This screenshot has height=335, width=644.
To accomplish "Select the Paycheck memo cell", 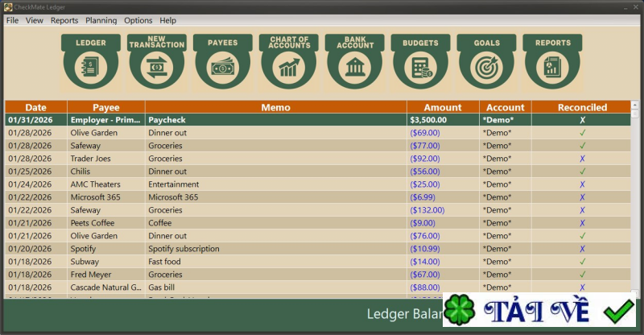I will coord(276,120).
